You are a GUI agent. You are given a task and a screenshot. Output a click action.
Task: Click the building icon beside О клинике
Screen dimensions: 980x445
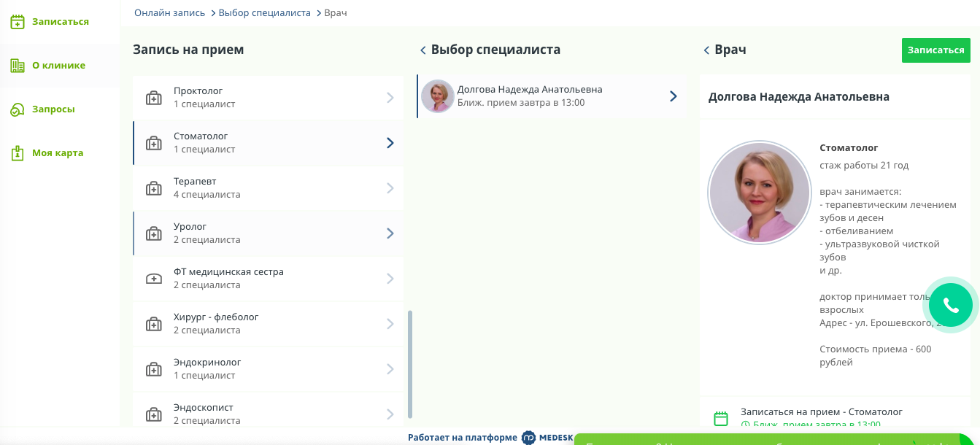(18, 66)
